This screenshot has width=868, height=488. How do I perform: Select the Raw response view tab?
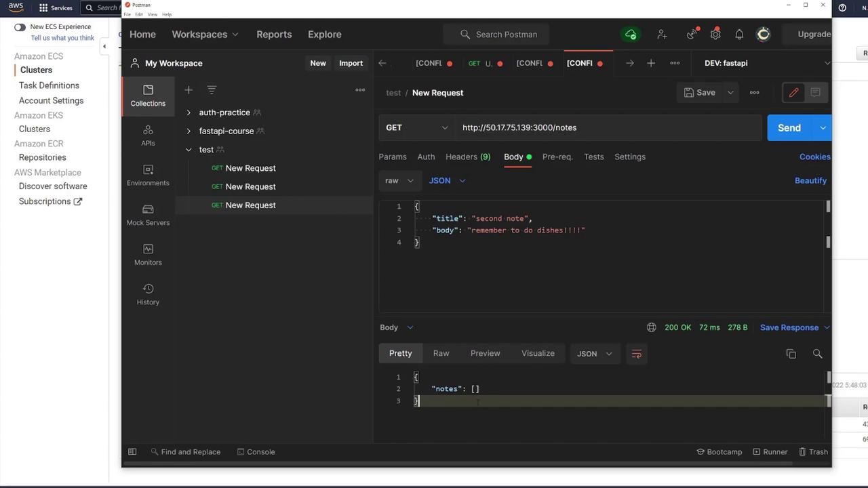pyautogui.click(x=441, y=353)
